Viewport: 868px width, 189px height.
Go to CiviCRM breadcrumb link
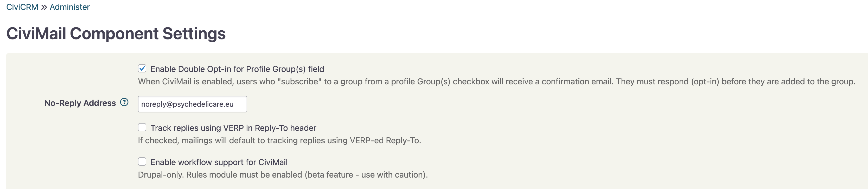[x=22, y=7]
